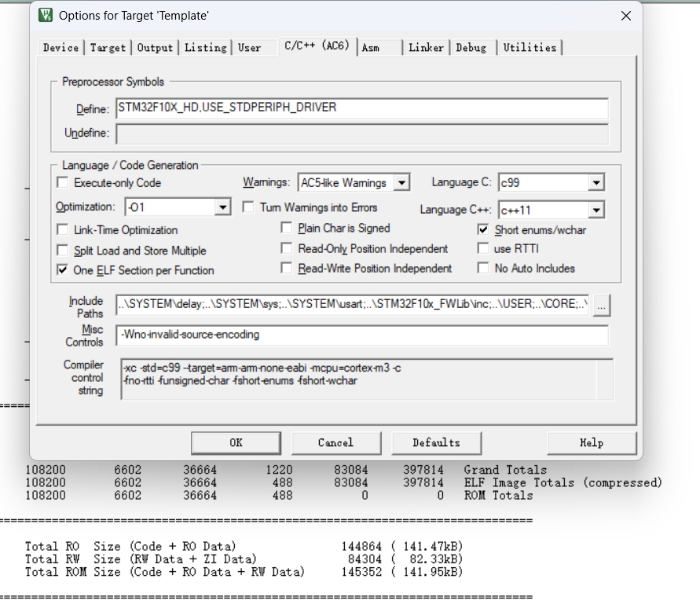The height and width of the screenshot is (608, 700).
Task: Click the Compiler control string box
Action: pos(367,379)
